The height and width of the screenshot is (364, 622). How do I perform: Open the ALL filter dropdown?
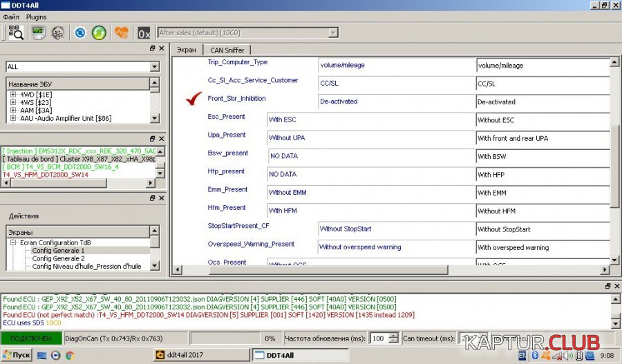pyautogui.click(x=155, y=67)
